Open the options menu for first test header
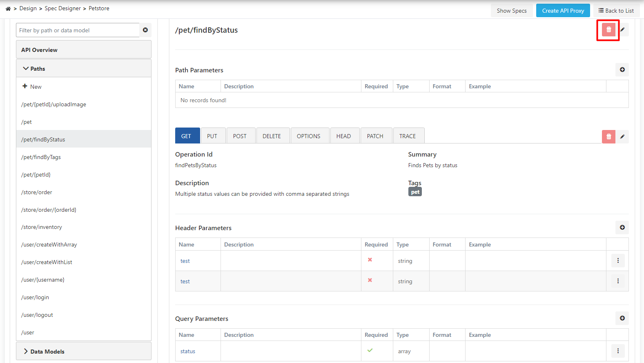This screenshot has height=363, width=644. click(x=618, y=261)
